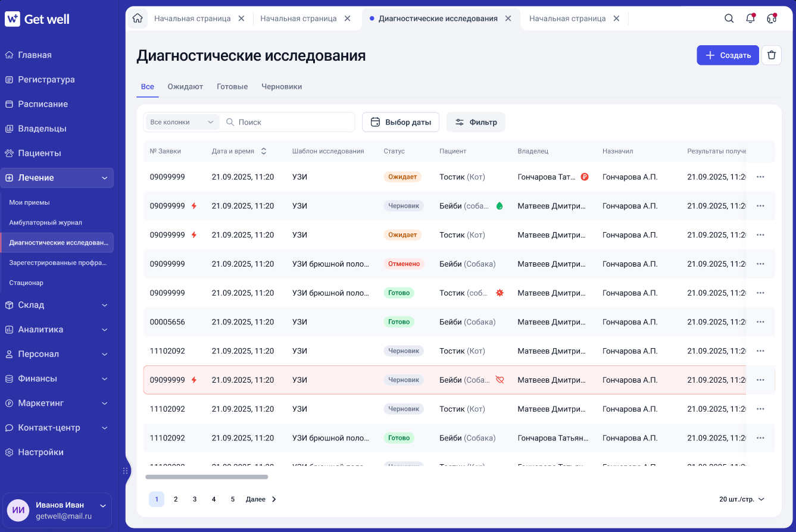This screenshot has width=796, height=532.
Task: Click the Отменено status badge
Action: [404, 264]
